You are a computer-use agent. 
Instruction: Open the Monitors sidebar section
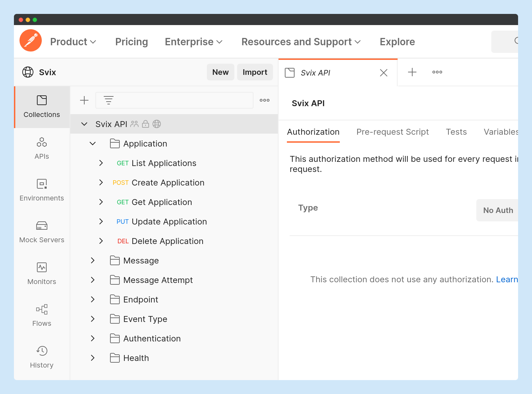point(42,274)
